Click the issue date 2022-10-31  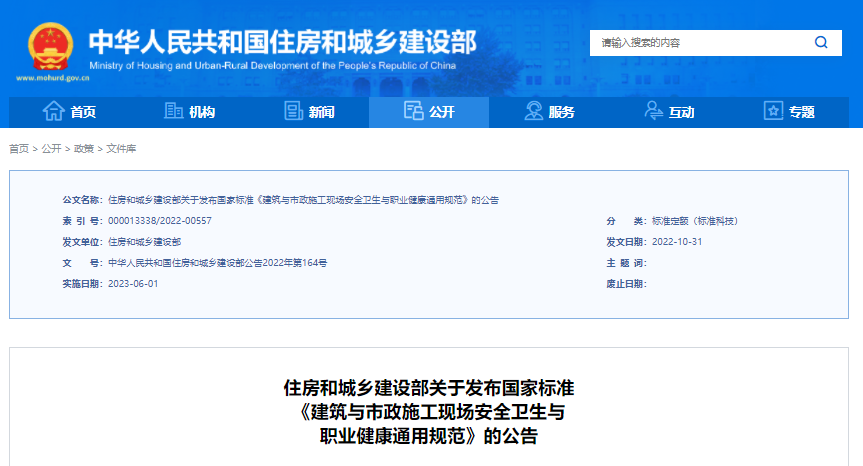(677, 242)
